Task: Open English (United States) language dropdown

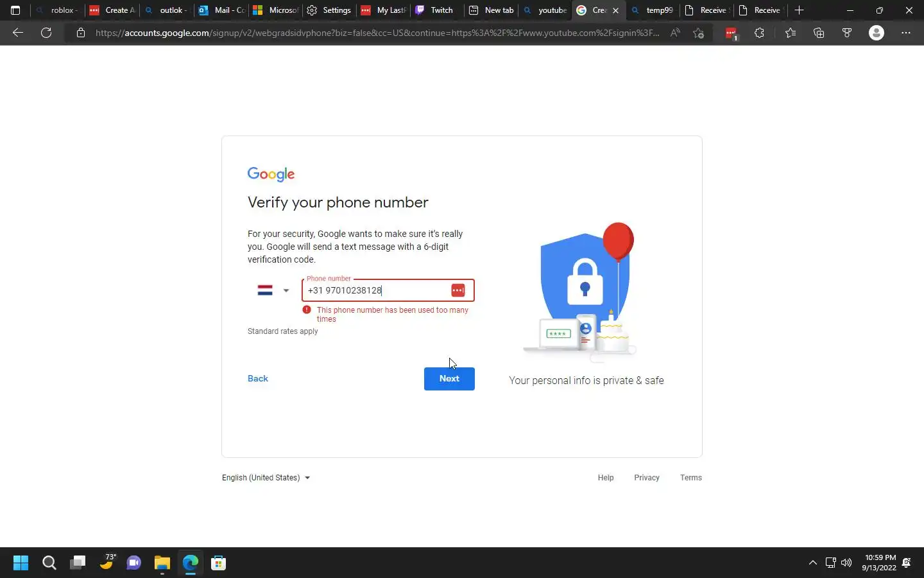Action: coord(266,478)
